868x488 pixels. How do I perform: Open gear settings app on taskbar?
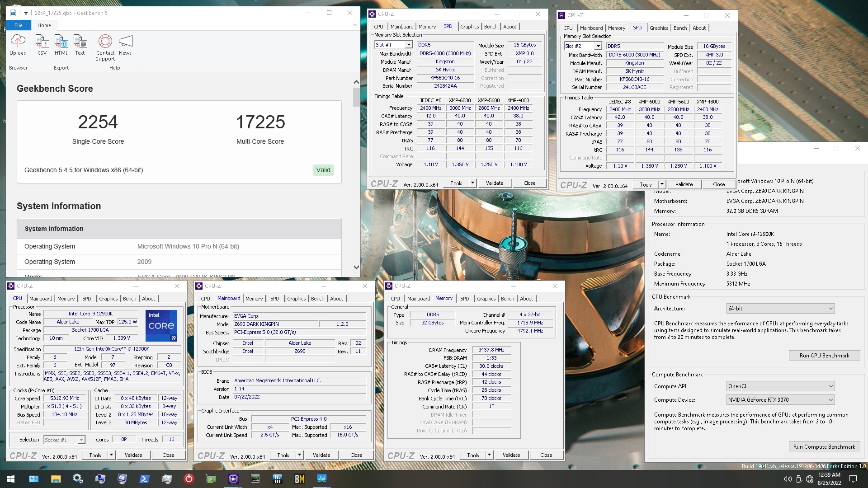[x=78, y=479]
